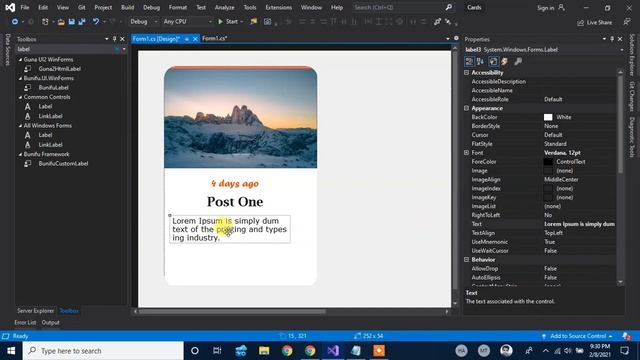The height and width of the screenshot is (360, 640).
Task: Collapse the Bunifu.UI.WinForms toolbox group
Action: point(20,78)
